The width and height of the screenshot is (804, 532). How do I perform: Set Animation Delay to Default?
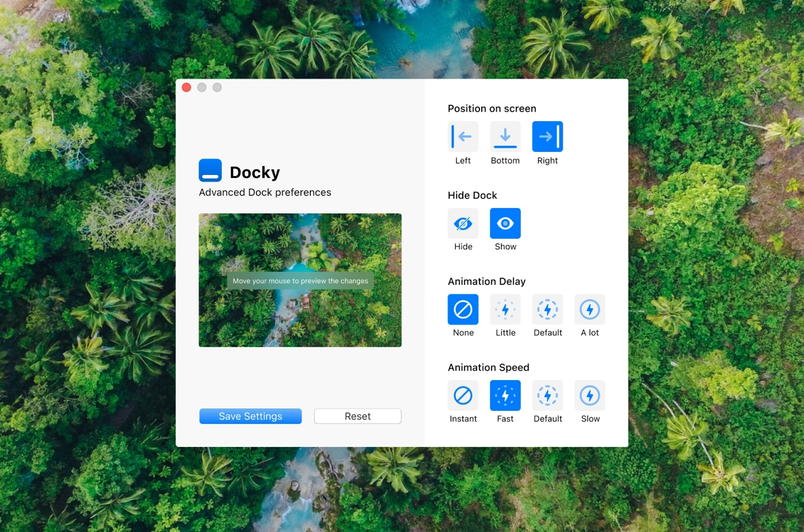pos(547,309)
